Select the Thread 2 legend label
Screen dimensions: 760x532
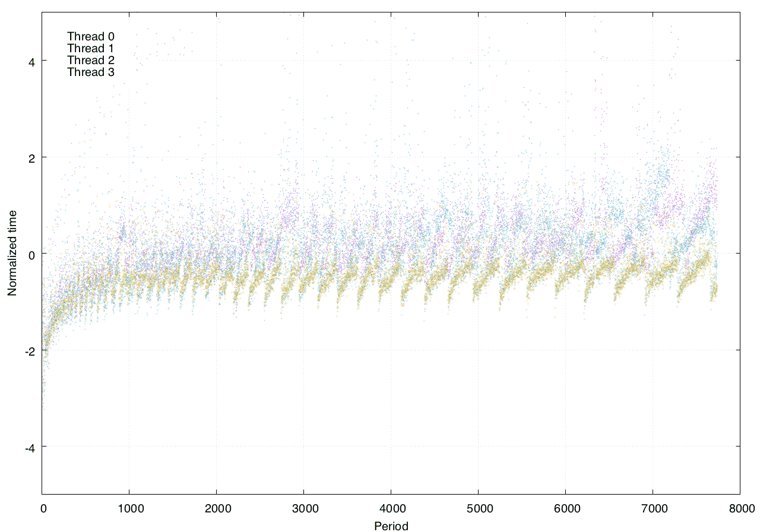tap(91, 60)
